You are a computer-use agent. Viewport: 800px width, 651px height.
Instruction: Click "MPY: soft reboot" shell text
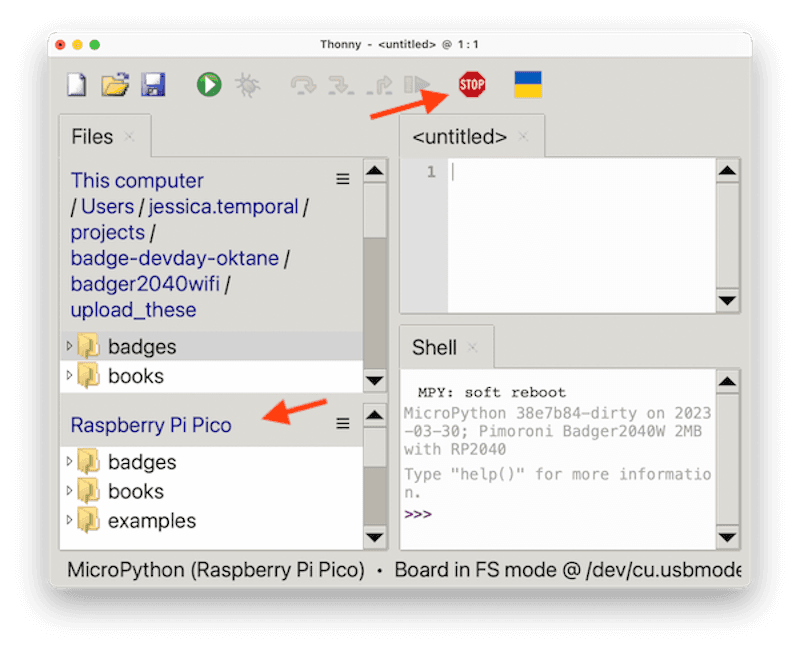point(491,392)
